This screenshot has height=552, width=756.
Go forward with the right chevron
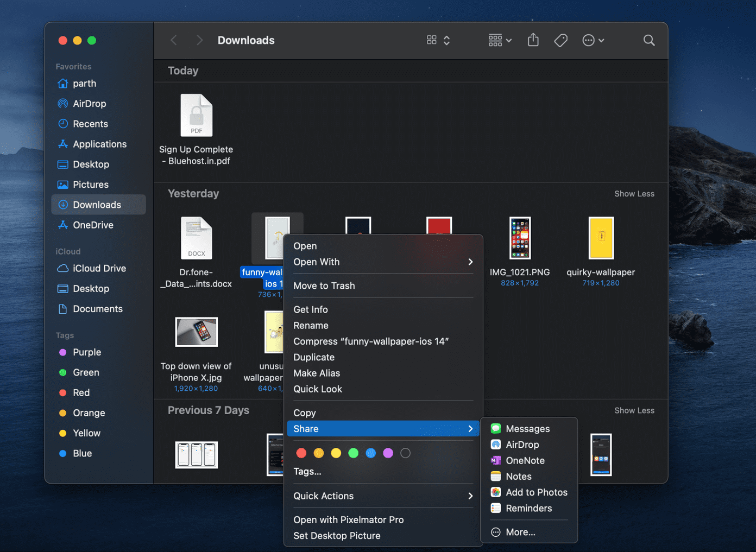tap(199, 40)
